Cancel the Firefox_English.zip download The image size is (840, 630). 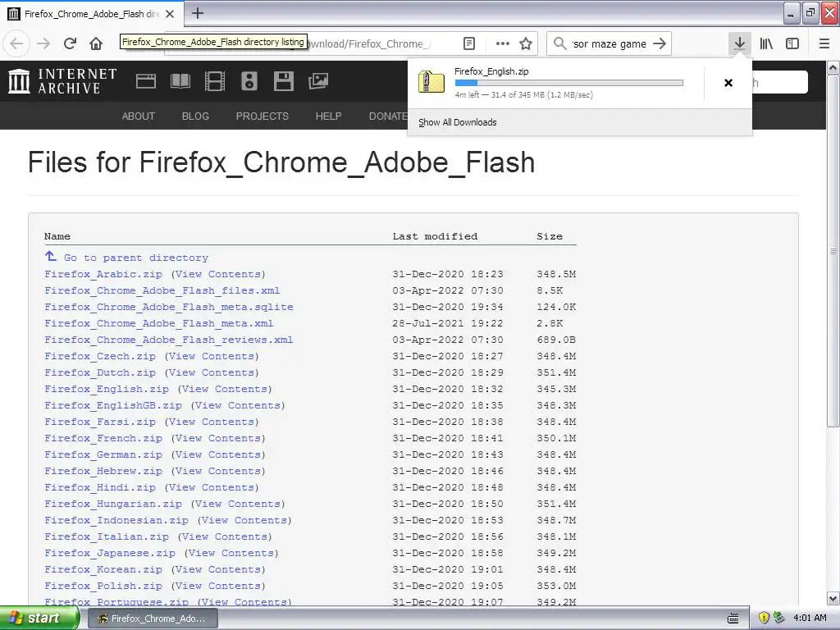[x=728, y=83]
